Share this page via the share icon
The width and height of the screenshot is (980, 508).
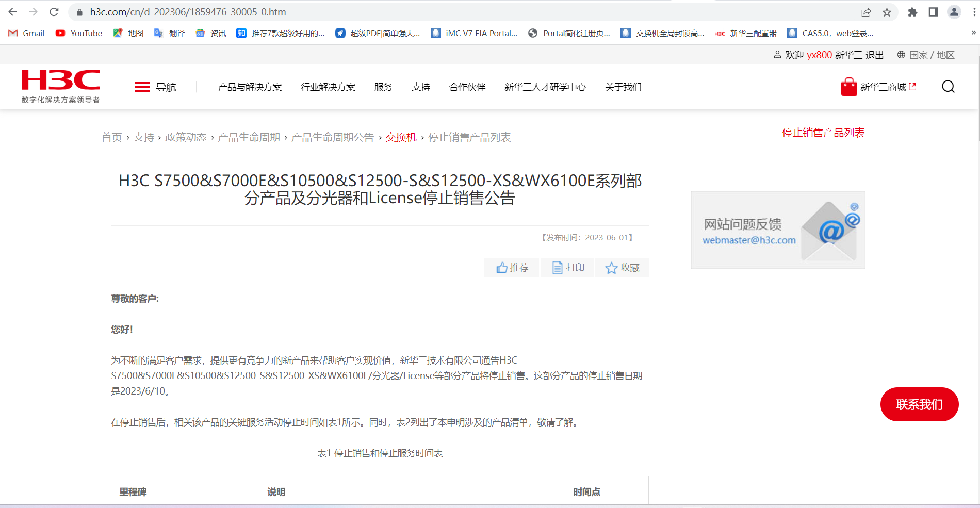click(x=867, y=12)
